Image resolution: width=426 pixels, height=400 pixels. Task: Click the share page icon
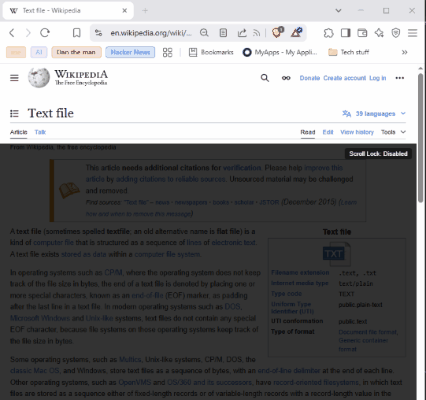pos(242,33)
